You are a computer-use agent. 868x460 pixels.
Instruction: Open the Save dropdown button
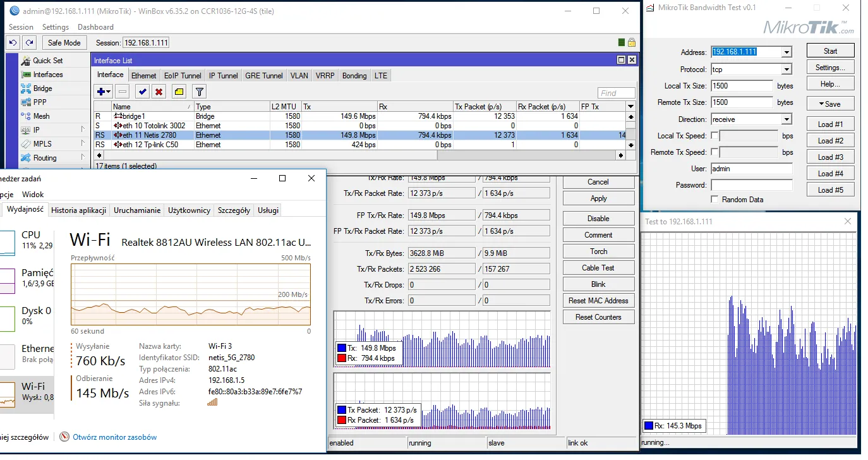(x=830, y=104)
